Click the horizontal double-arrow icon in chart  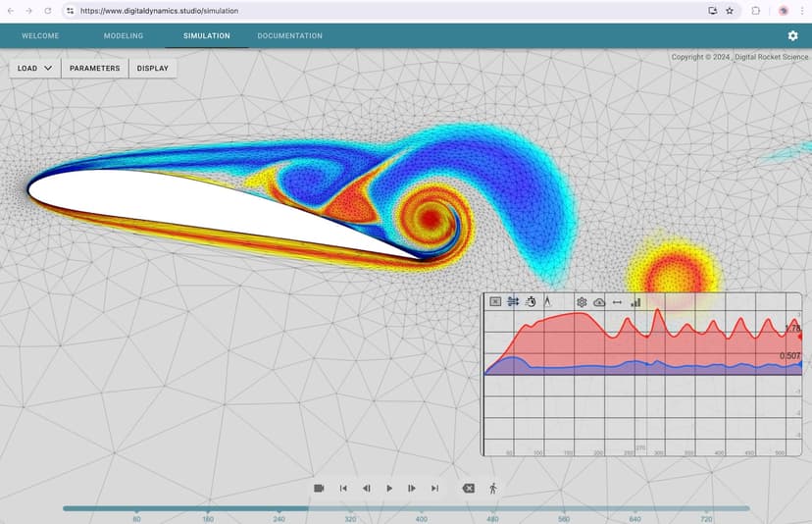tap(617, 302)
